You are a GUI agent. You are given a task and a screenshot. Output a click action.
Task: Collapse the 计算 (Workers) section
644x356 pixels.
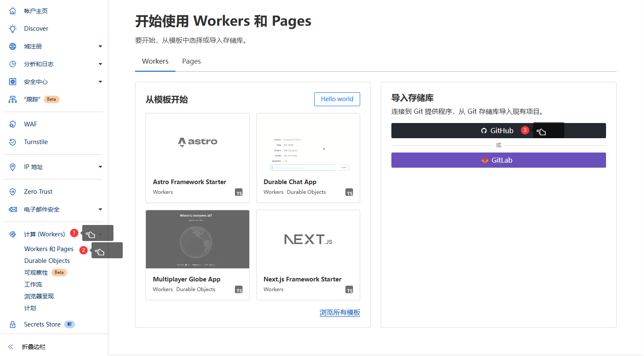click(x=100, y=234)
